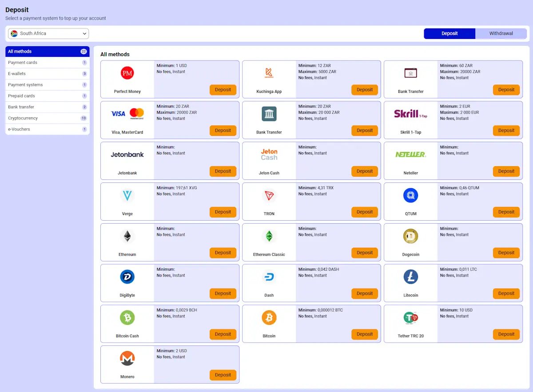Deposit with Verge

coord(223,212)
